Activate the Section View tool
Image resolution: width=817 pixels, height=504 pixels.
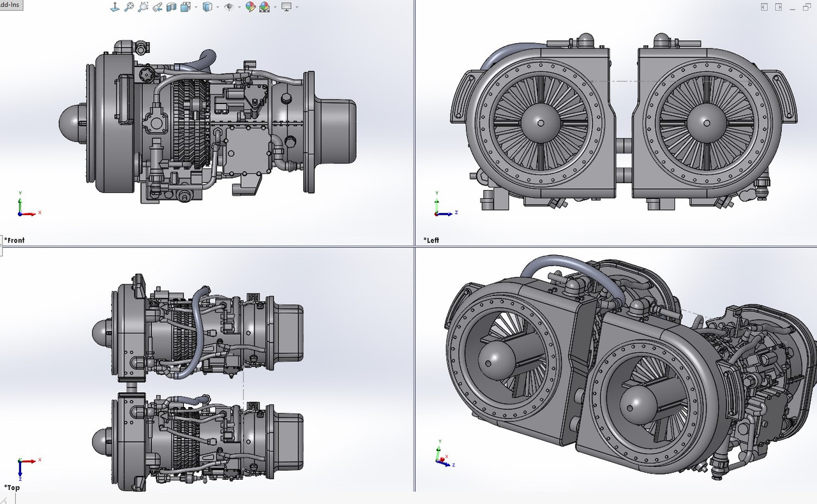[x=171, y=7]
